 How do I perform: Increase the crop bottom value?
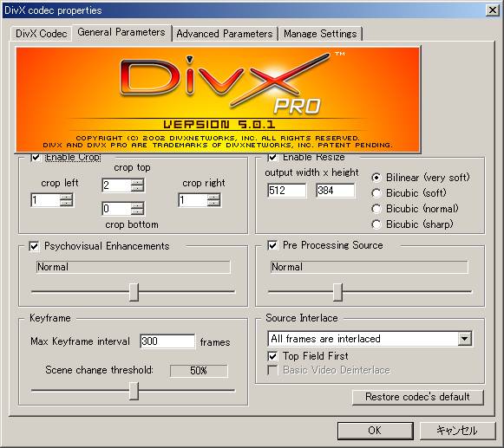coord(137,205)
